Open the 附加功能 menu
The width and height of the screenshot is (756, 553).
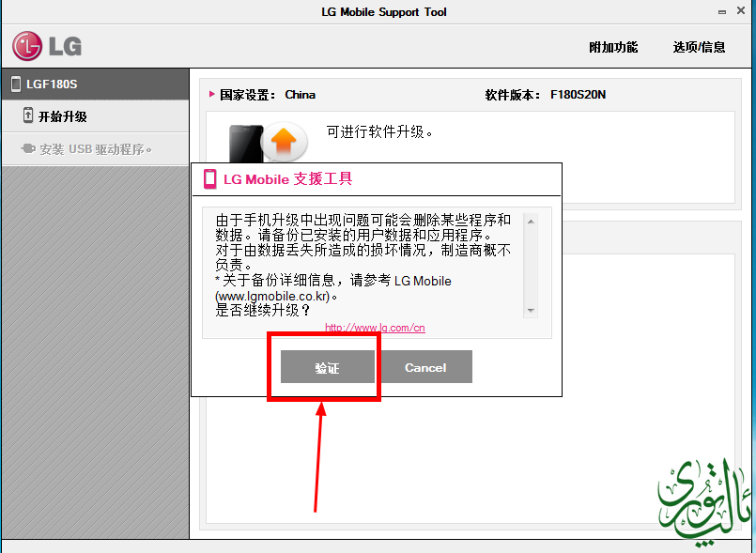tap(613, 47)
